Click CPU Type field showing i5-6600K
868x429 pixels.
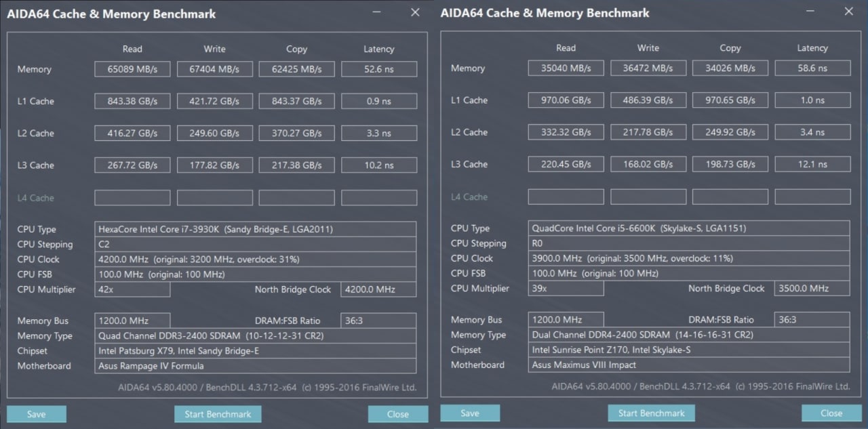click(x=689, y=228)
